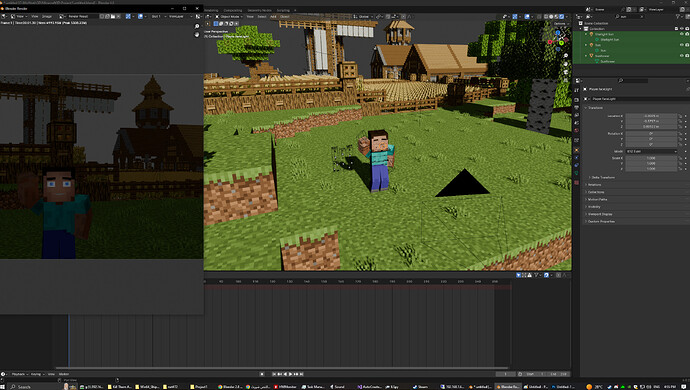Viewport: 690px width, 390px height.
Task: Collapse the Transform panel
Action: (x=594, y=108)
